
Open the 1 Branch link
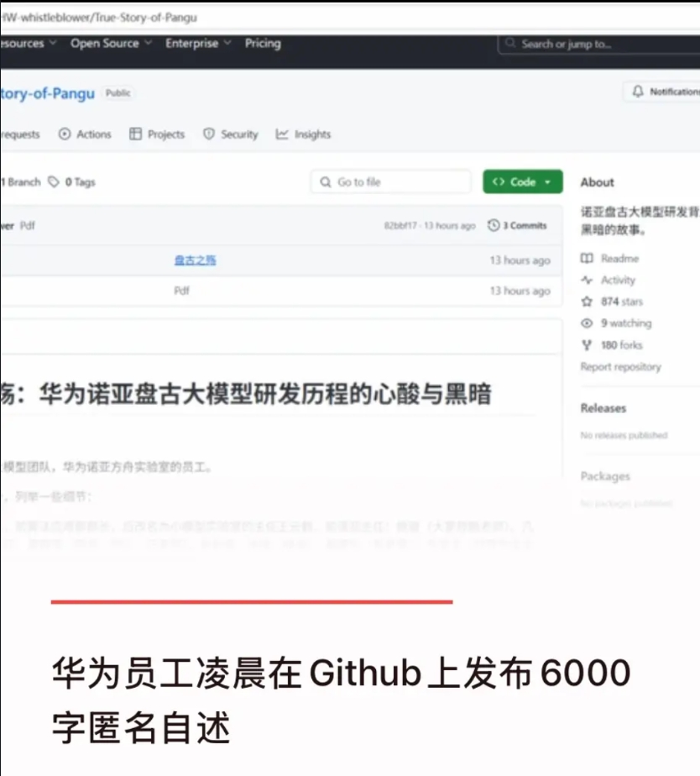click(x=21, y=182)
